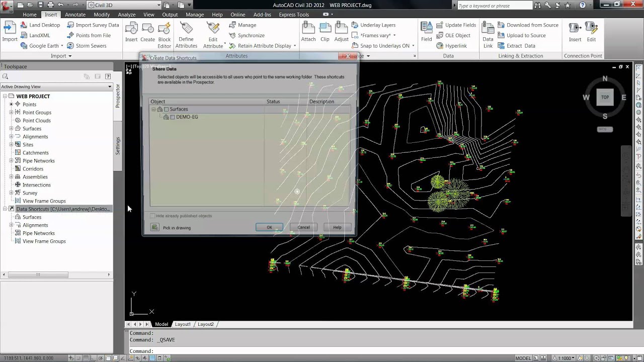Click the Plot printer icon
644x362 pixels.
50,5
